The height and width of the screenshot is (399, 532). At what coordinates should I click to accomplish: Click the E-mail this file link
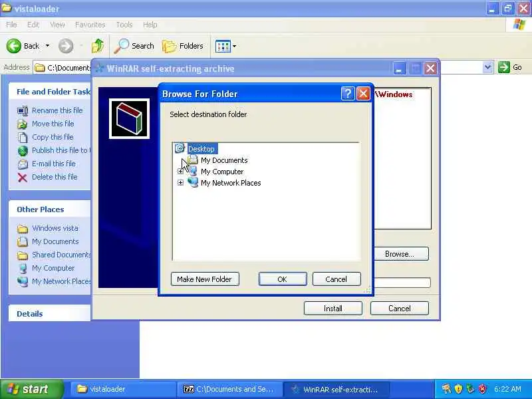click(54, 164)
